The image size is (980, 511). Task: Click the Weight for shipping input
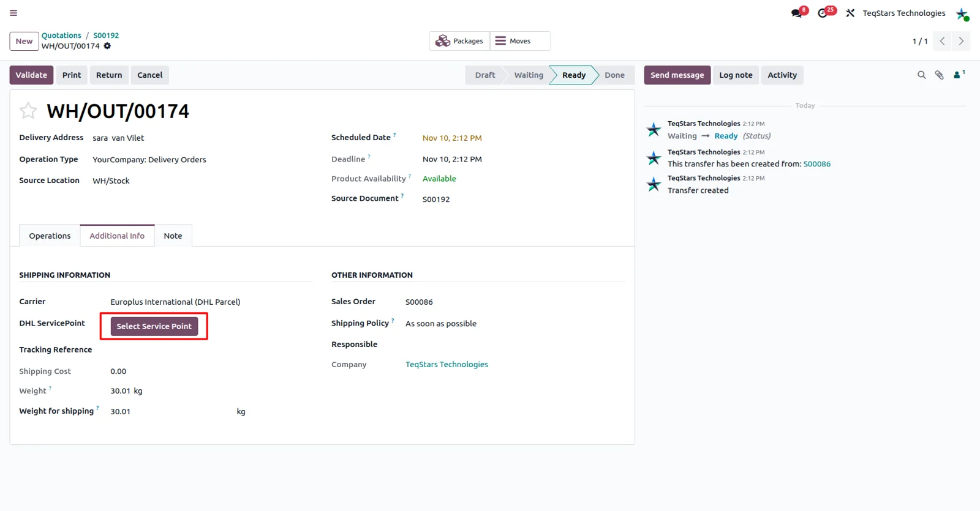(171, 411)
